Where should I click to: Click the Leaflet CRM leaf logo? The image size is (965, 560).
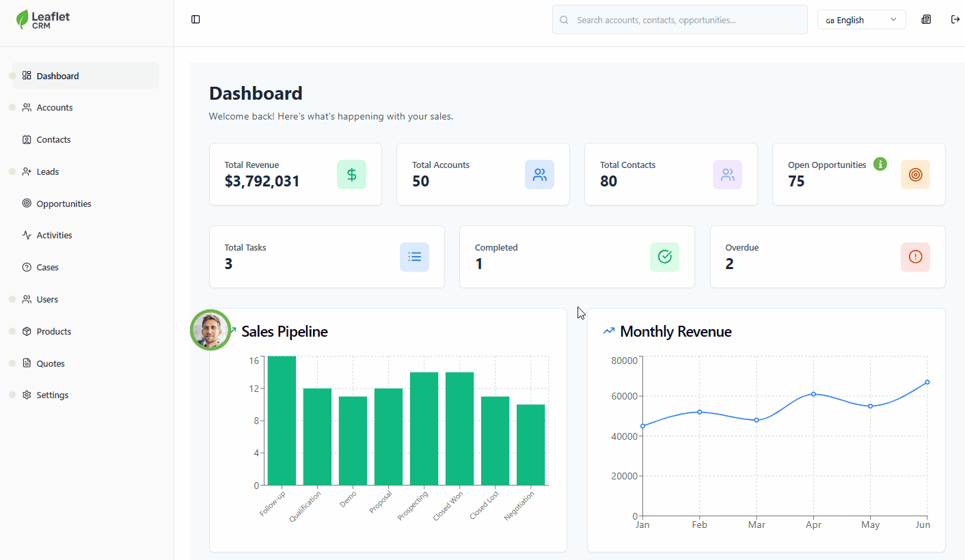pos(23,19)
